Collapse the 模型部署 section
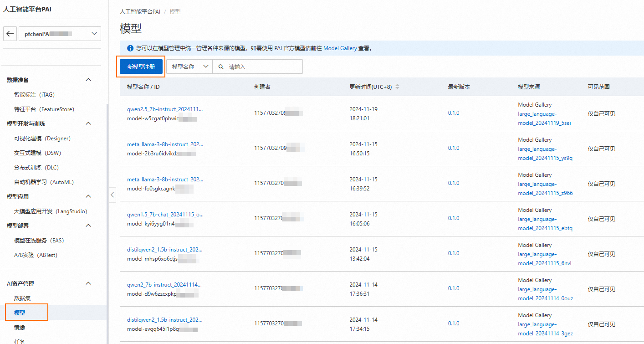The height and width of the screenshot is (344, 644). click(89, 226)
